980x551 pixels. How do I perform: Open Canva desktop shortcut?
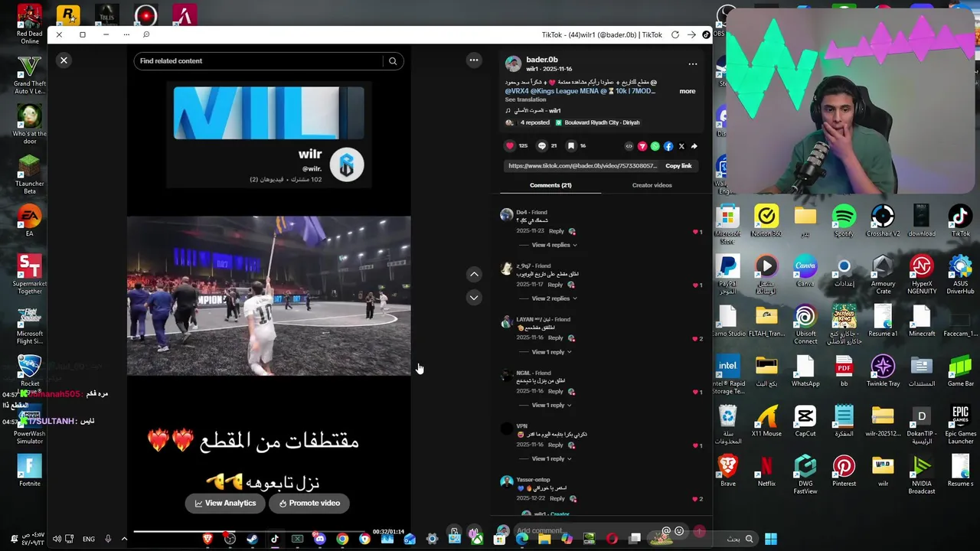pyautogui.click(x=805, y=271)
